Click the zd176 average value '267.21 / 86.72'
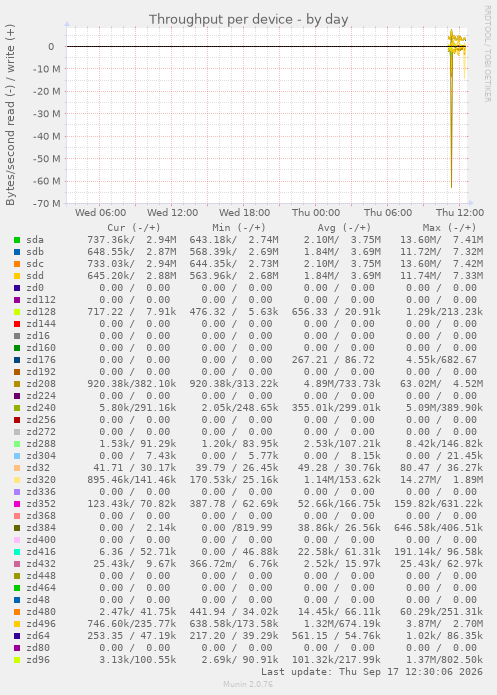 pyautogui.click(x=333, y=360)
